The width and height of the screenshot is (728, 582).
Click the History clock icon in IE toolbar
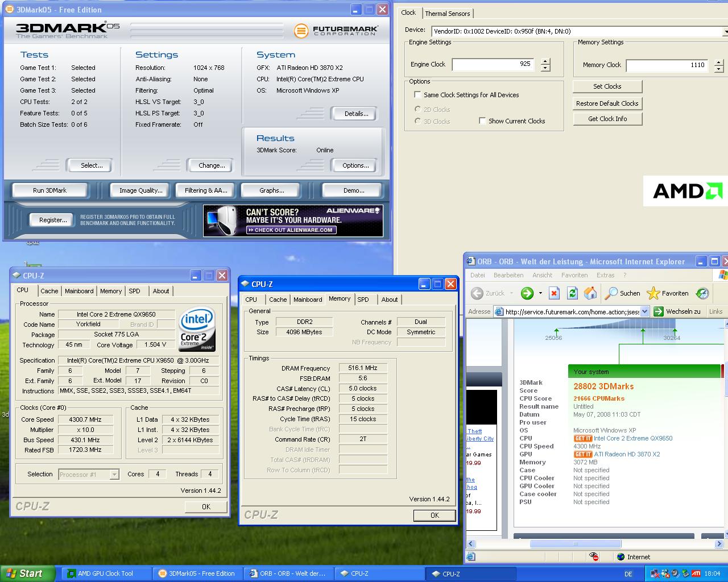click(703, 293)
